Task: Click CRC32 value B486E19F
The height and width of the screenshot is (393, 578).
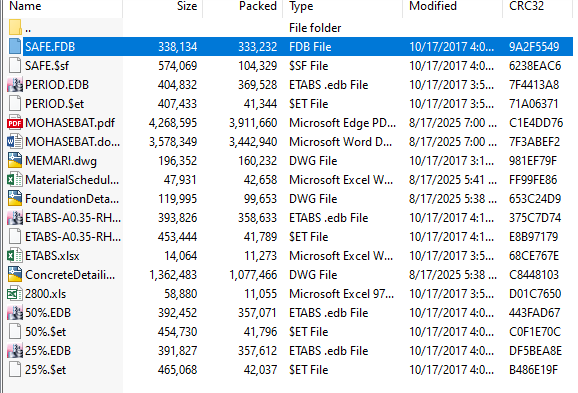Action: [x=533, y=370]
